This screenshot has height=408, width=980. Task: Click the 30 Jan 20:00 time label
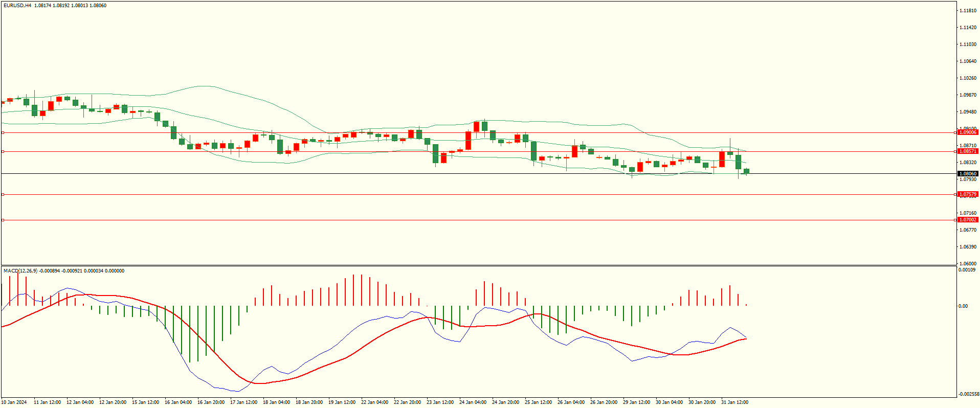702,402
